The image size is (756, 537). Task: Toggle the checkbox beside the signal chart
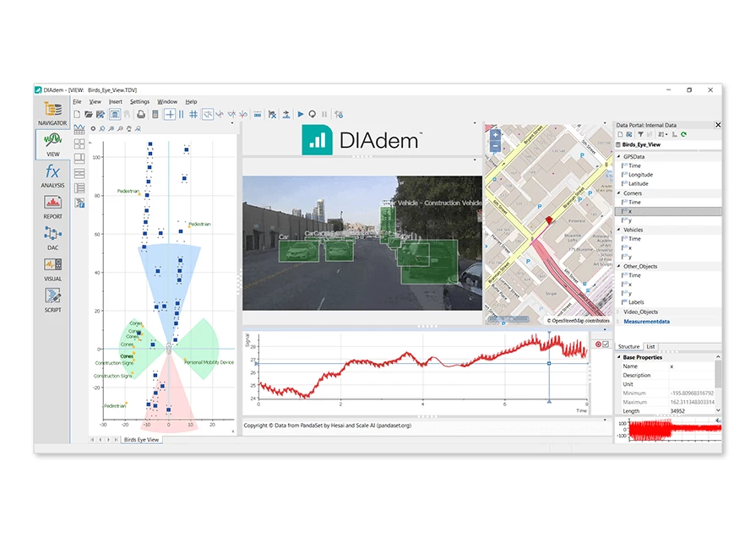coord(606,344)
